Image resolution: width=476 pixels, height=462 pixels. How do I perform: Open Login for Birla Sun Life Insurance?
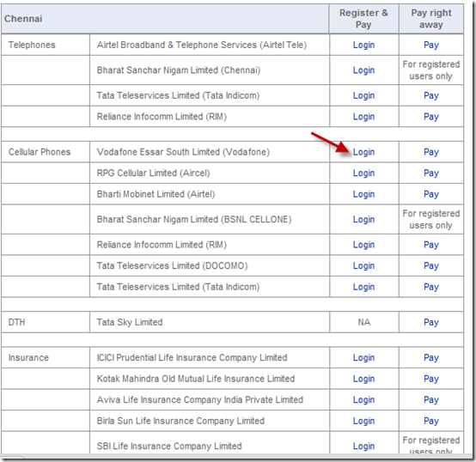363,421
